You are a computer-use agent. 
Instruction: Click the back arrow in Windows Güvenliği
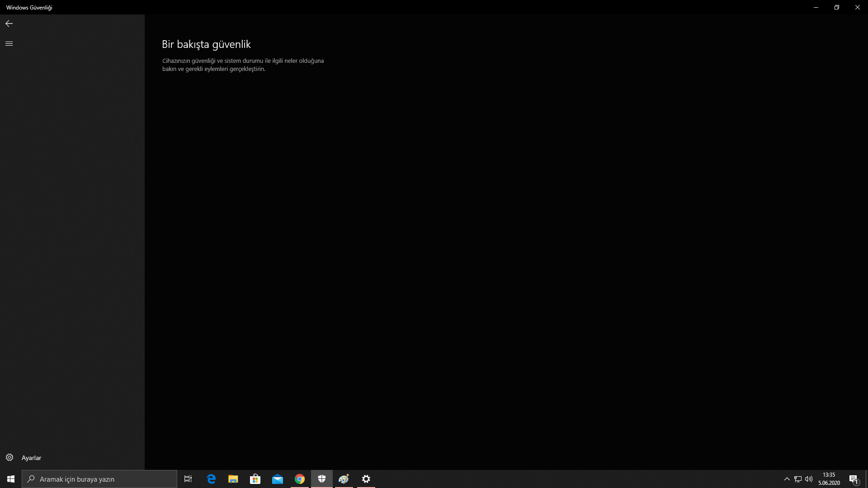click(x=9, y=23)
